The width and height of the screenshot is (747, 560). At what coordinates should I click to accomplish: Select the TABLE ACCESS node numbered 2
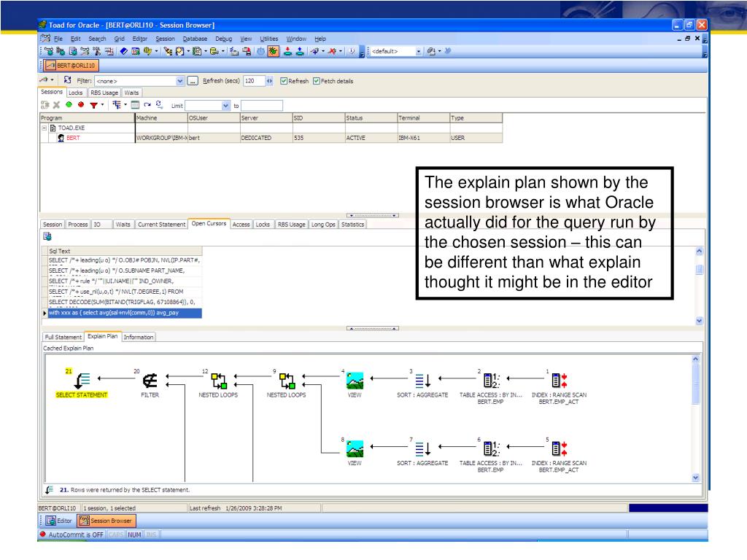[x=491, y=381]
